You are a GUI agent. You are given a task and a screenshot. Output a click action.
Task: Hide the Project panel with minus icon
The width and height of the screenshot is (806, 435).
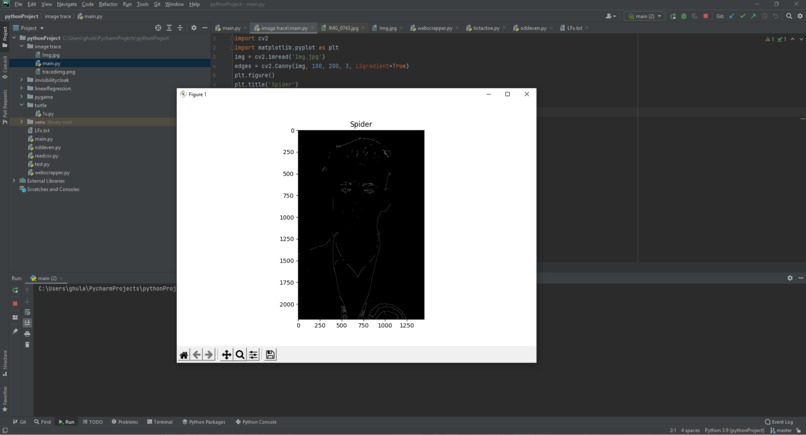tap(205, 28)
